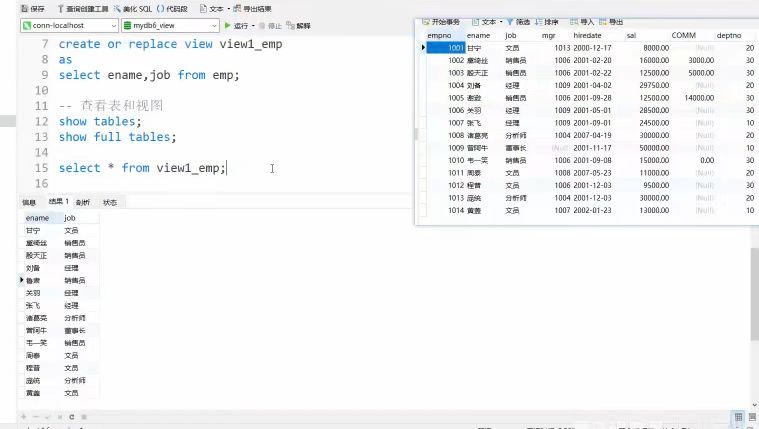Click the 解释 explain button
Image resolution: width=759 pixels, height=429 pixels.
[x=298, y=25]
